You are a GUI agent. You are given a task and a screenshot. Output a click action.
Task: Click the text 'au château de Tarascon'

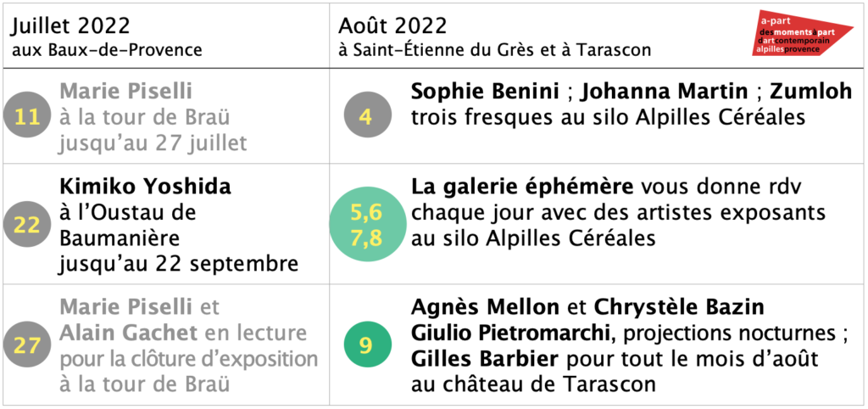[x=534, y=384]
